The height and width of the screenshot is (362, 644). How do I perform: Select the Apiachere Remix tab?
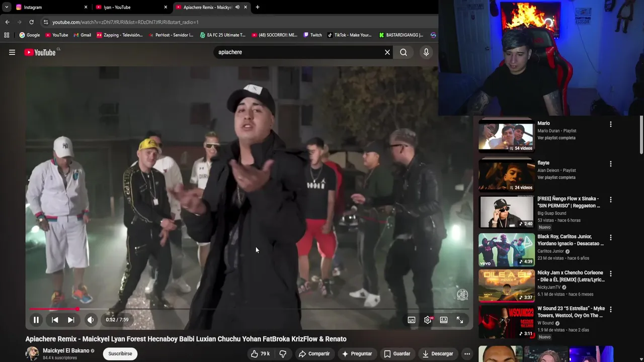click(x=206, y=7)
